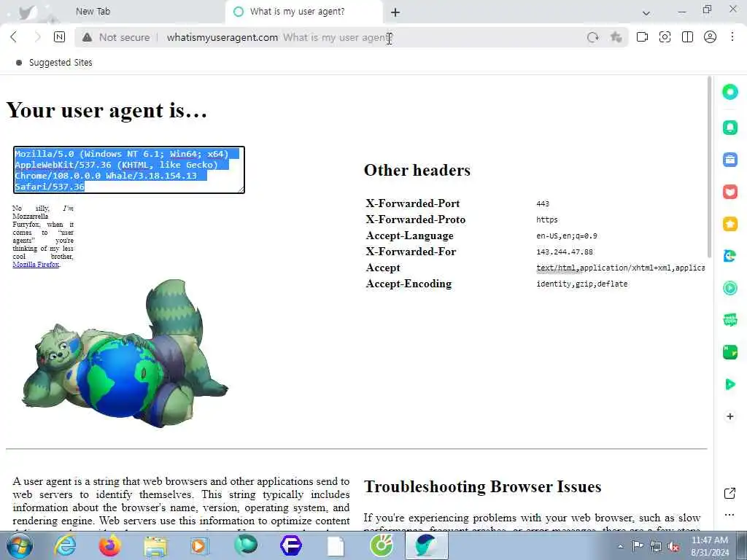Open the teal play circle sidebar icon
The height and width of the screenshot is (560, 747).
pos(729,288)
